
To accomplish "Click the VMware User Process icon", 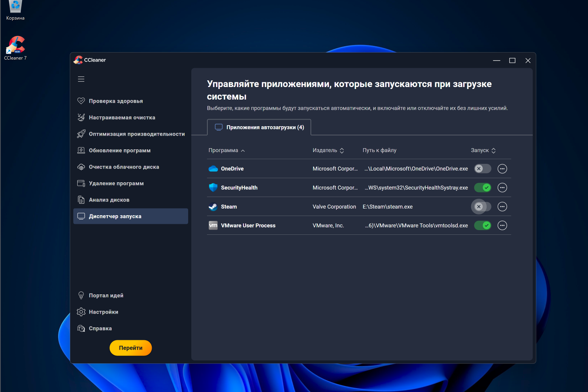I will 213,225.
